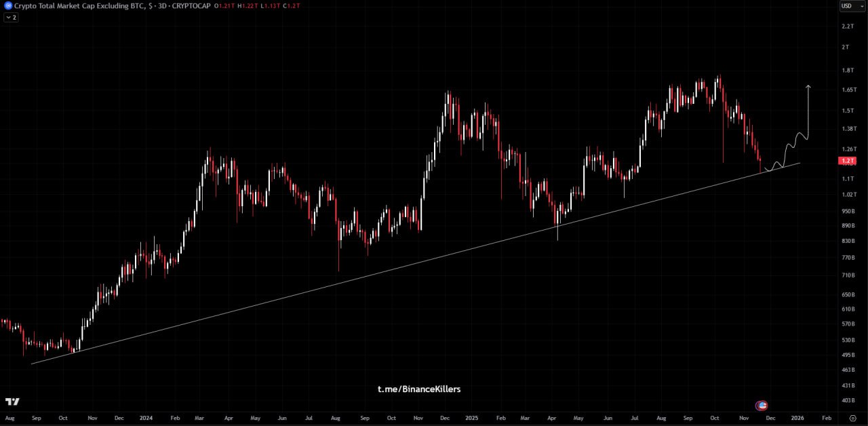Open the US flag economic event marker
868x426 pixels.
pos(762,405)
